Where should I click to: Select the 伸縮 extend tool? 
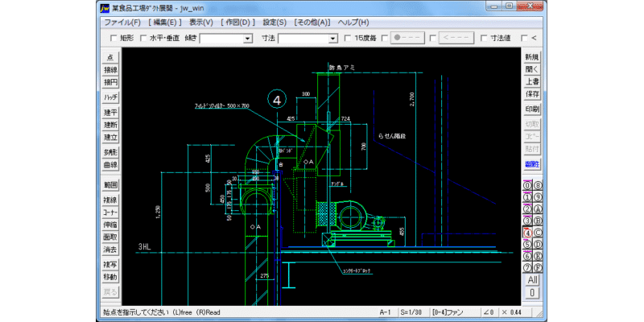[110, 225]
